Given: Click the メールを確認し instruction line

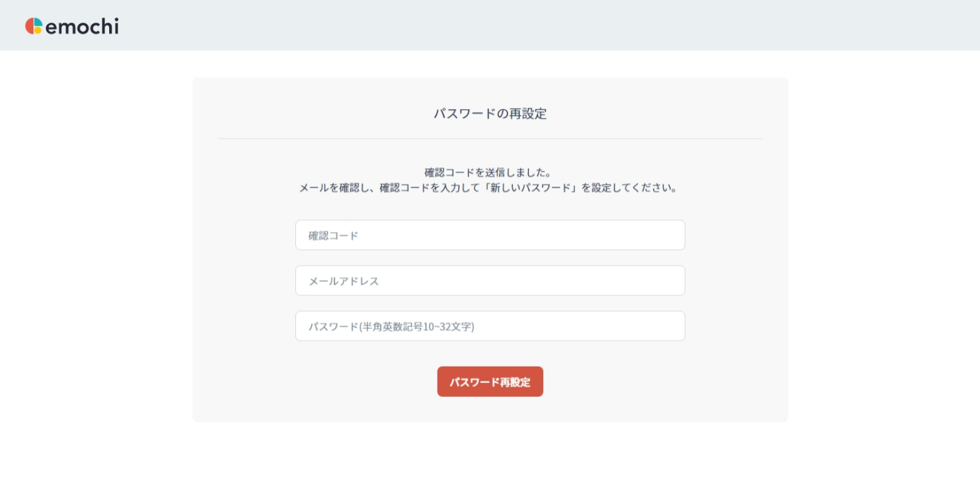Looking at the screenshot, I should (488, 187).
